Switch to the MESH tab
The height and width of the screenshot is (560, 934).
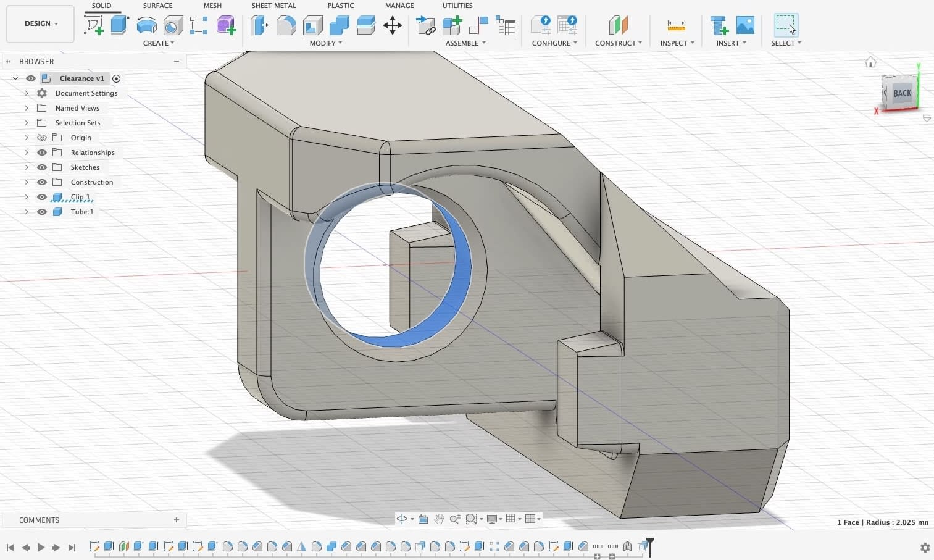pos(212,6)
